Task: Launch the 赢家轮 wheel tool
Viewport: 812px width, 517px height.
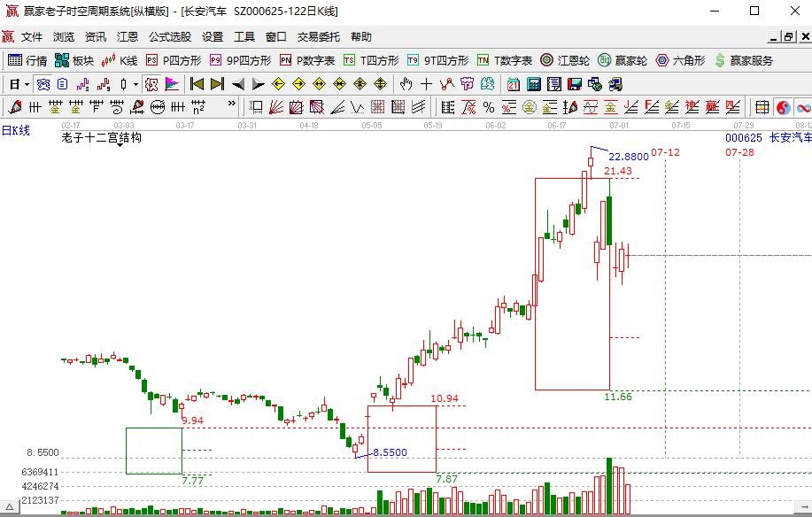Action: click(623, 60)
